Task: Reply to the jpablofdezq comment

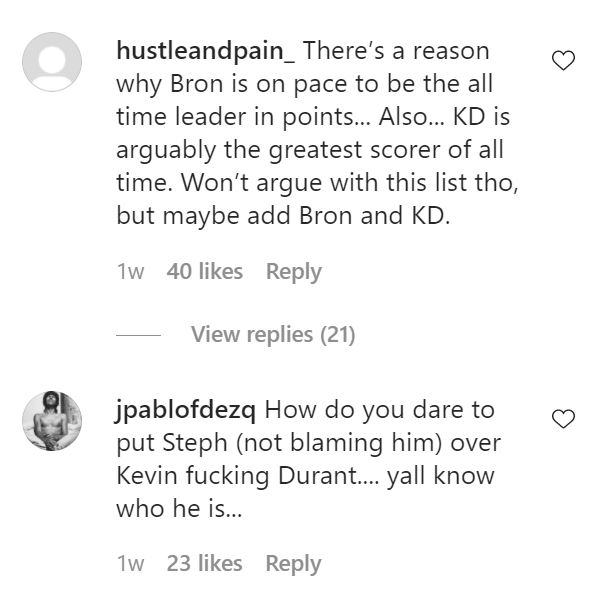Action: [293, 564]
